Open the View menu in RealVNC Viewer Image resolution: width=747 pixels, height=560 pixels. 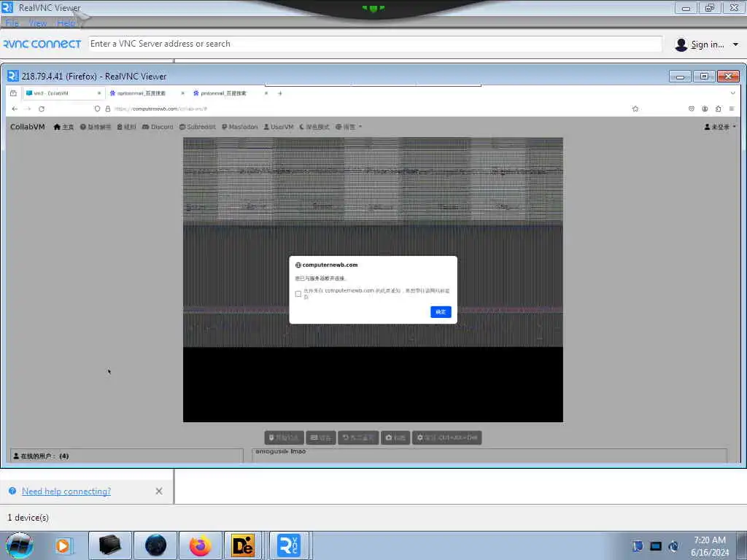38,23
